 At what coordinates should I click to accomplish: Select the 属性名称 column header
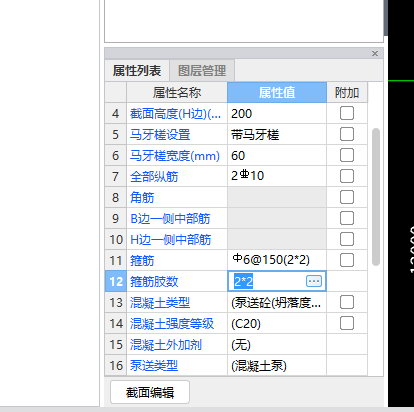(177, 92)
